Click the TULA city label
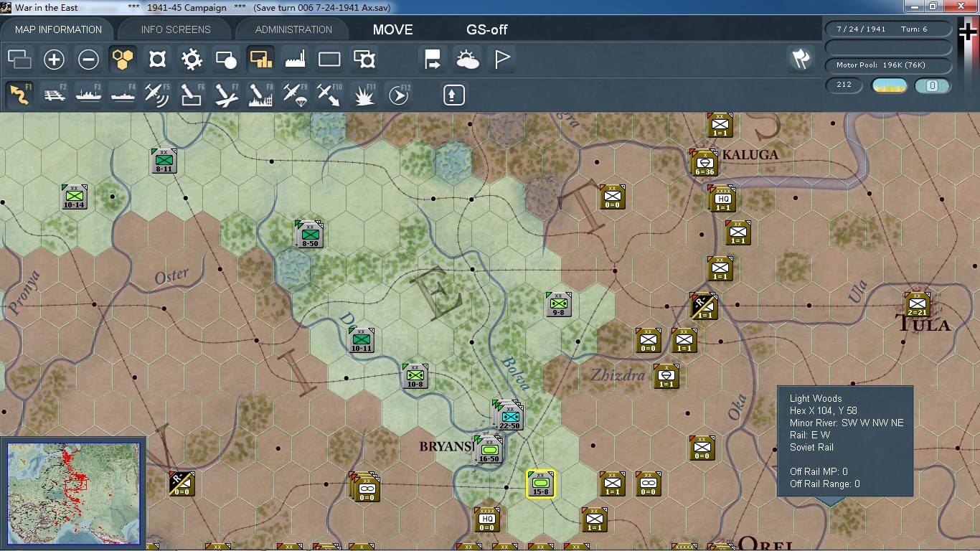Viewport: 980px width, 551px height. click(x=925, y=325)
